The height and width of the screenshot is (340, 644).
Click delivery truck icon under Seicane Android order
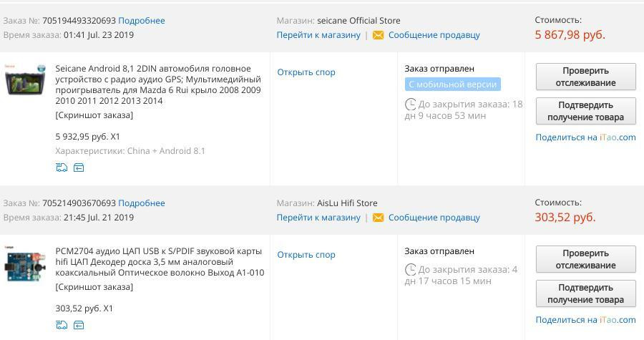tap(62, 167)
